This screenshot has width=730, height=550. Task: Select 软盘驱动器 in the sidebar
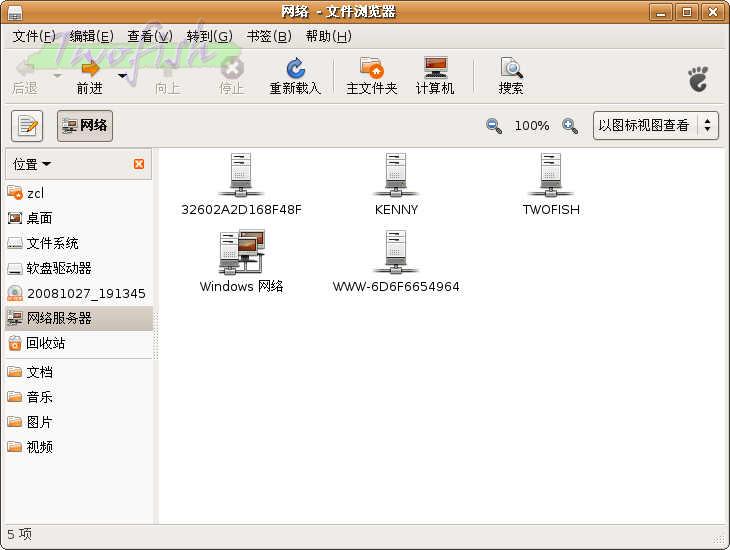(x=79, y=268)
